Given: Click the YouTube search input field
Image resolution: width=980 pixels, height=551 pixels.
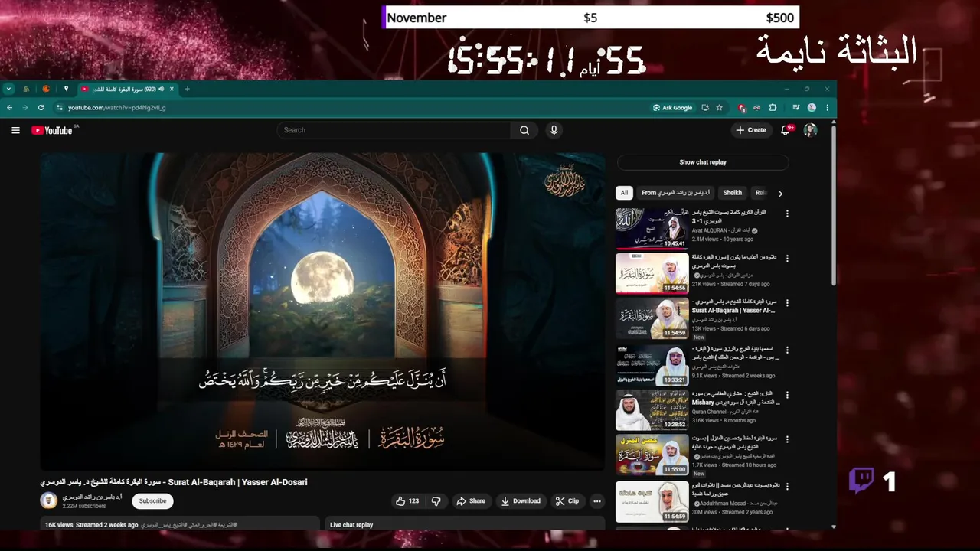Looking at the screenshot, I should [394, 130].
